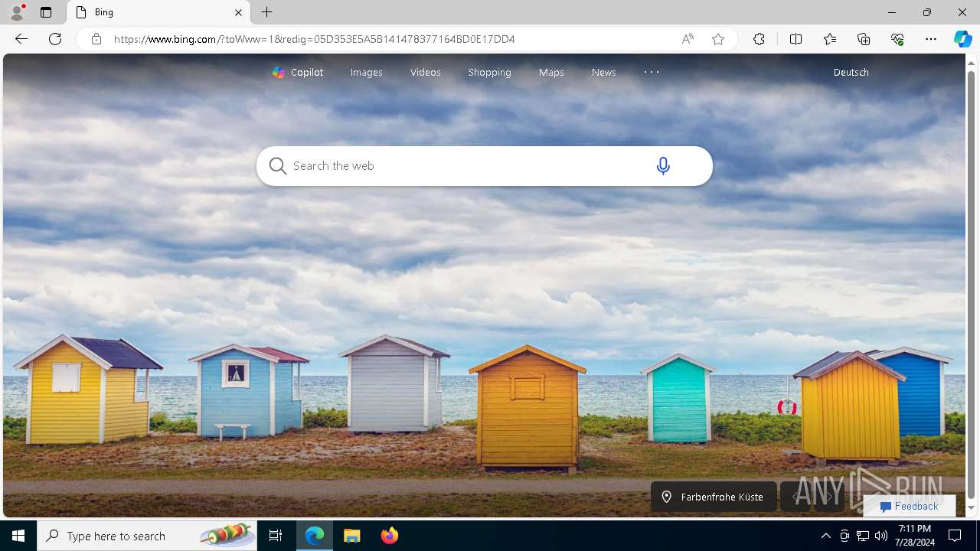Switch language to Deutsch
This screenshot has height=551, width=980.
coord(851,72)
